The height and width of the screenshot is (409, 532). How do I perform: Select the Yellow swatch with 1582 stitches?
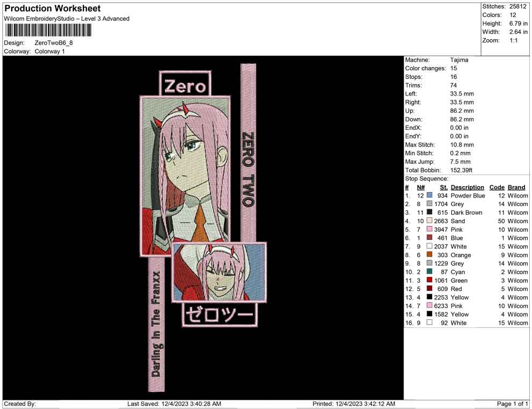(429, 314)
